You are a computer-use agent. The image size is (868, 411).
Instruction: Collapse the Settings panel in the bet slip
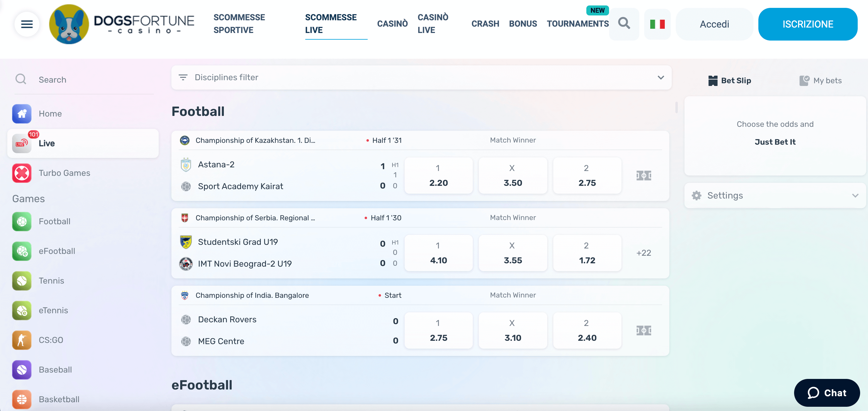coord(855,195)
